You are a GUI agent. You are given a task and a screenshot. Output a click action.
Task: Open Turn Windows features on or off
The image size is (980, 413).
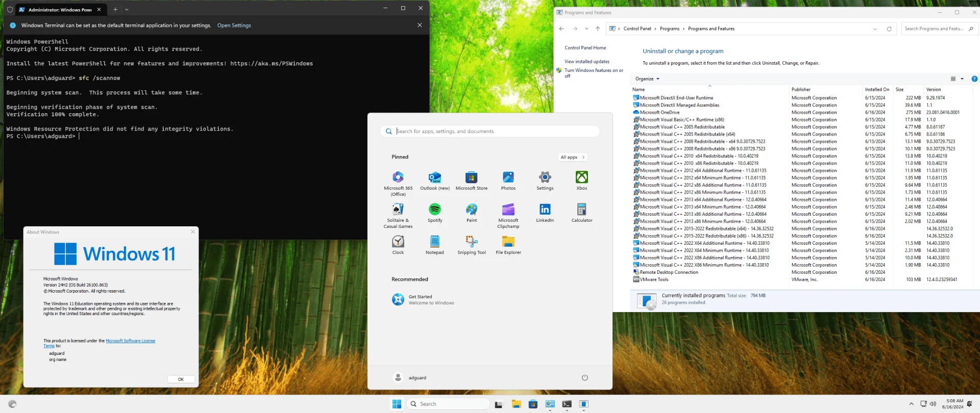coord(594,73)
